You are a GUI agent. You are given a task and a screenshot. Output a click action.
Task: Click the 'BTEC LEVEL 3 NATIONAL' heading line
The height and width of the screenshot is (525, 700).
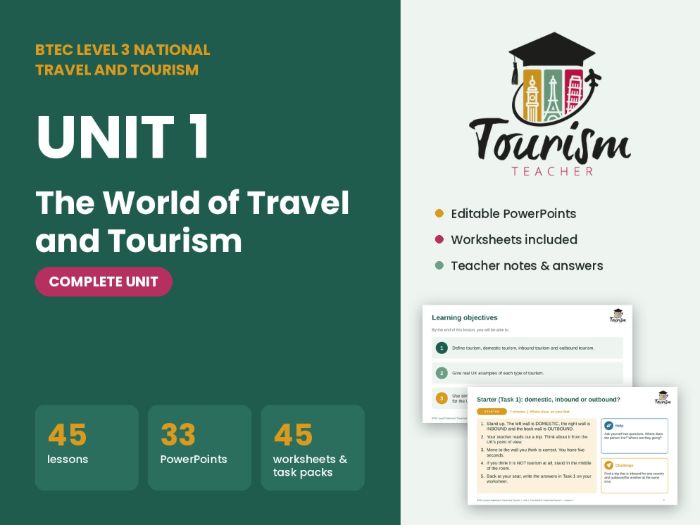[x=123, y=50]
